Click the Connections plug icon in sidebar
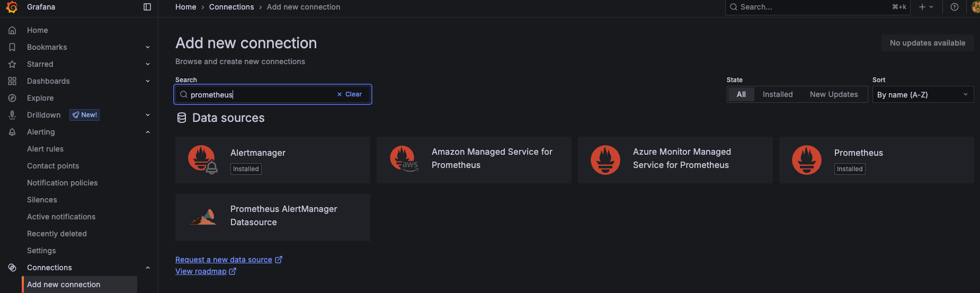The image size is (980, 293). (x=12, y=268)
